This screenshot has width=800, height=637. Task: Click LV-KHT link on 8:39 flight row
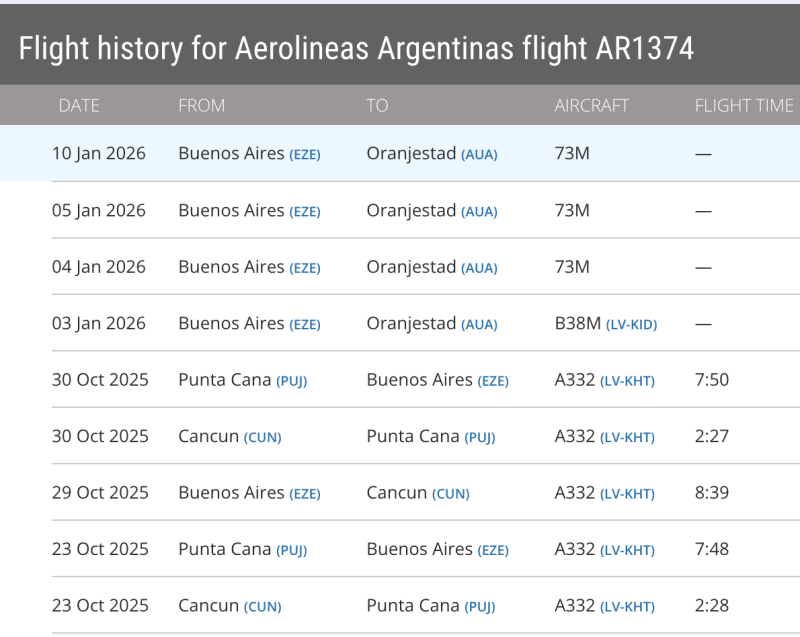[x=627, y=494]
